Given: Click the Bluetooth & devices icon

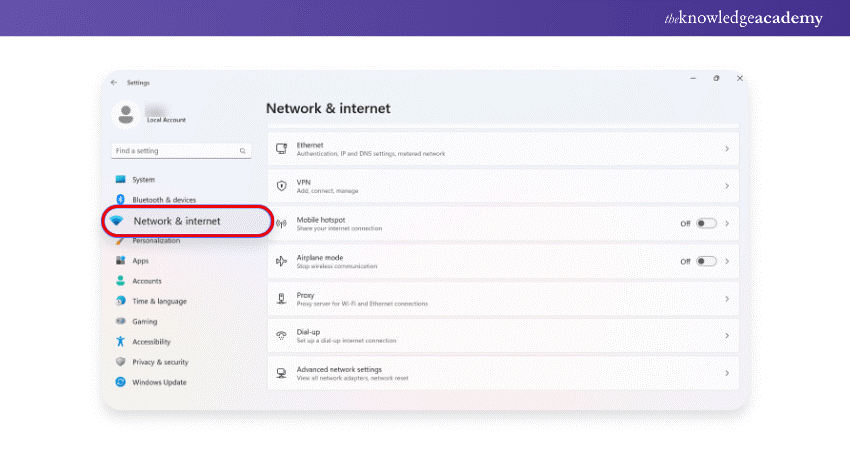Looking at the screenshot, I should pyautogui.click(x=120, y=200).
